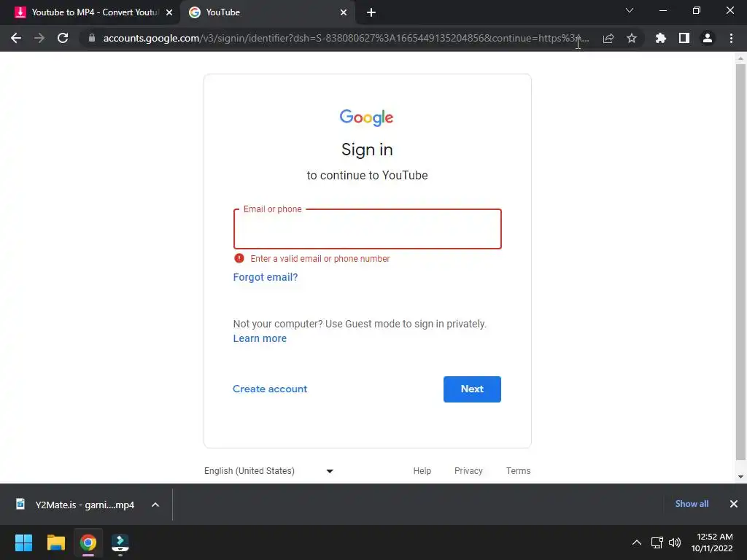The width and height of the screenshot is (747, 560).
Task: Click the blue Next button
Action: tap(472, 389)
